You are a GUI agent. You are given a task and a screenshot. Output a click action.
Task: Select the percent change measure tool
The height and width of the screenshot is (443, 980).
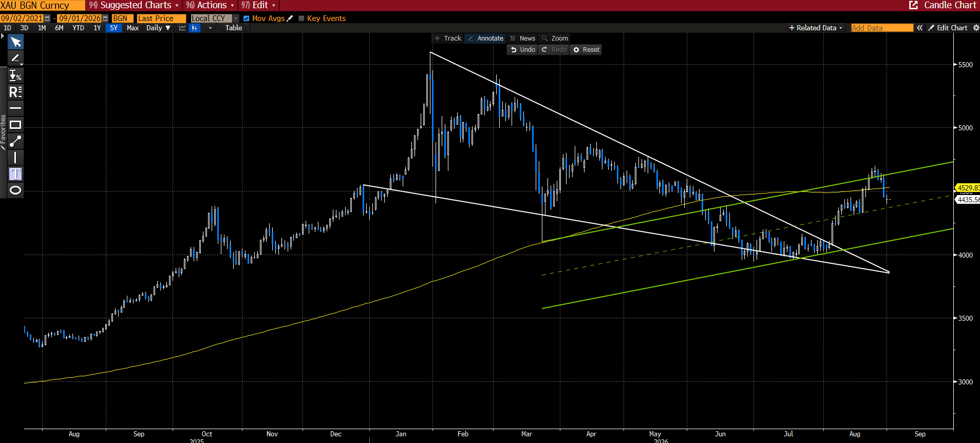[x=15, y=75]
